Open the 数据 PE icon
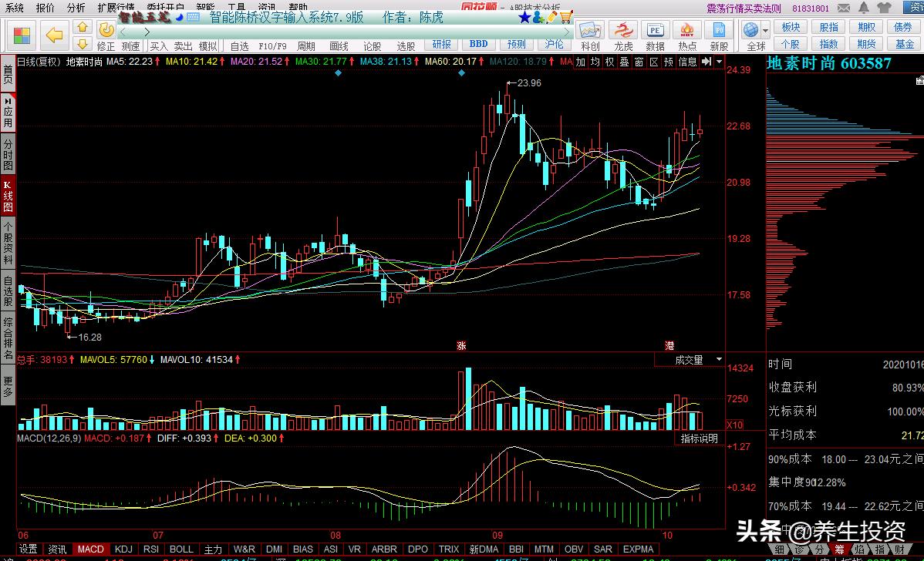This screenshot has width=924, height=561. coord(655,30)
